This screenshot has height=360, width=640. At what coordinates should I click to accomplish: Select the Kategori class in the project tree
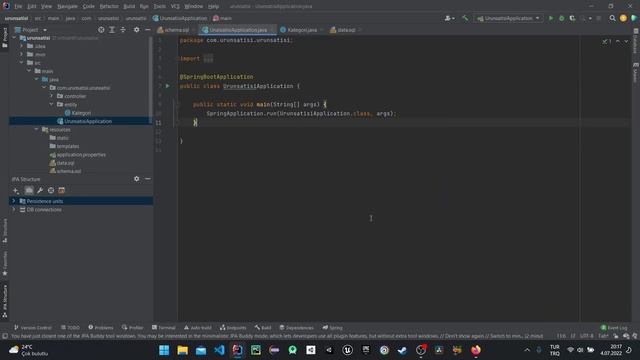click(x=81, y=113)
